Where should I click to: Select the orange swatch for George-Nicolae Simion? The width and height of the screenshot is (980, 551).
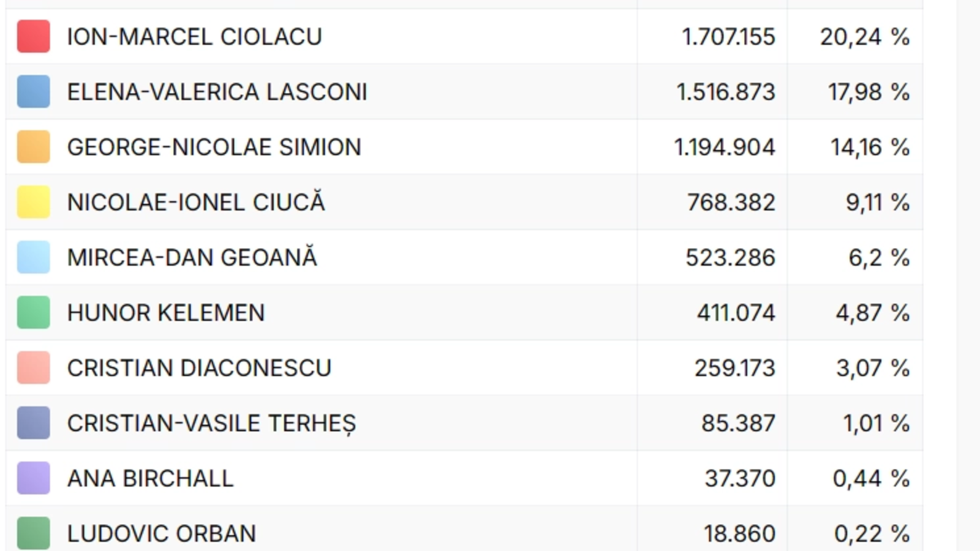[34, 147]
